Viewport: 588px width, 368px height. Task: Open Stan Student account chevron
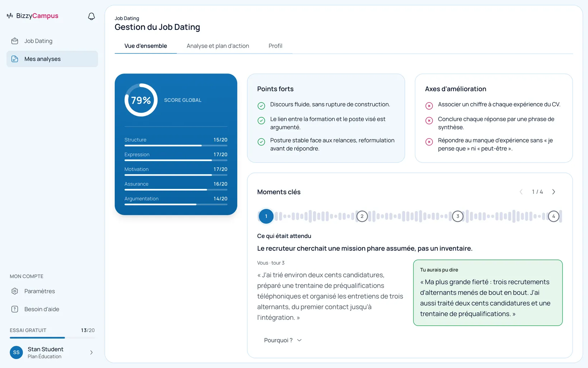[x=91, y=353]
